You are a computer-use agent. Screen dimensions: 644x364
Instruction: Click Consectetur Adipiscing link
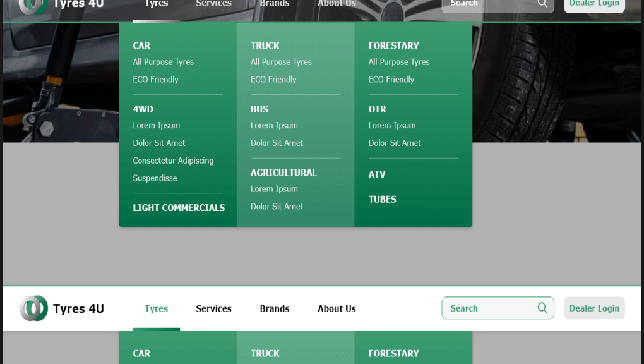[x=173, y=161]
